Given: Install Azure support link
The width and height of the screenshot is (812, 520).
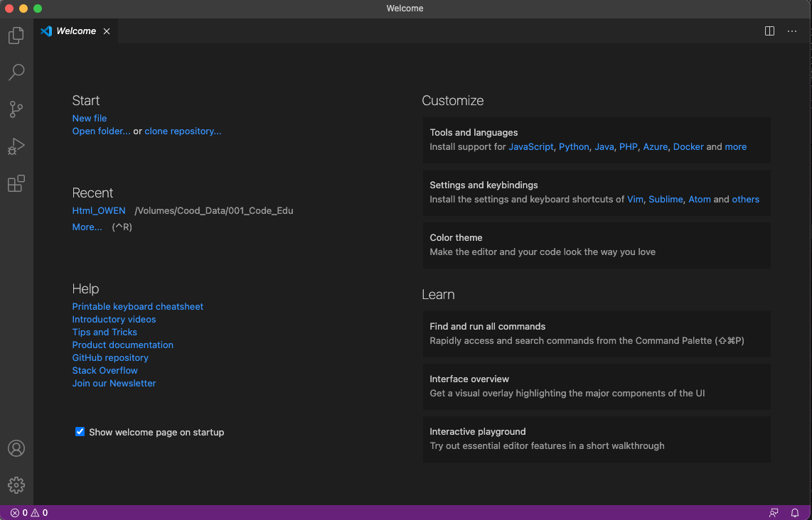Looking at the screenshot, I should pos(655,147).
